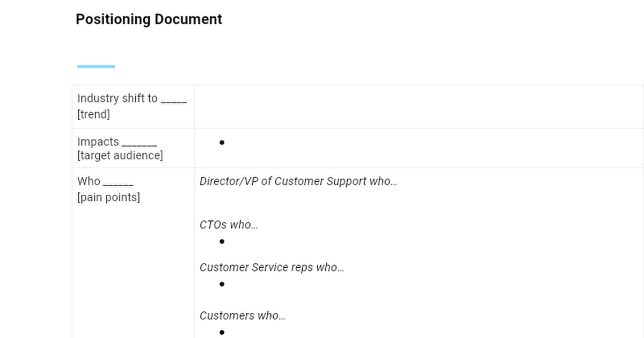
Task: Select the "Customer Service reps who…" text
Action: 273,267
